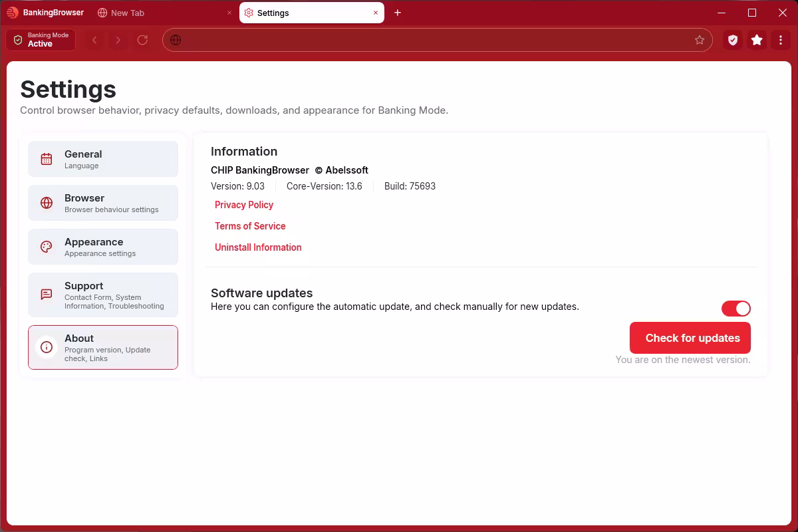Viewport: 798px width, 532px height.
Task: Switch to the Settings tab
Action: pos(312,13)
